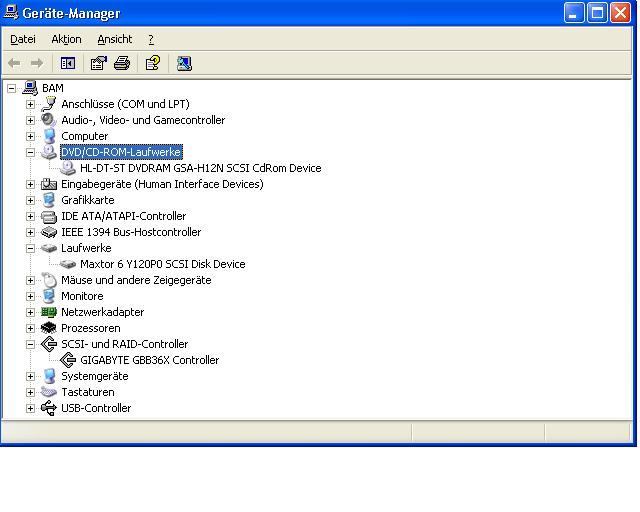Viewport: 640px width, 512px height.
Task: Click the Mäuse und andere Zeigegeräte icon
Action: point(49,280)
